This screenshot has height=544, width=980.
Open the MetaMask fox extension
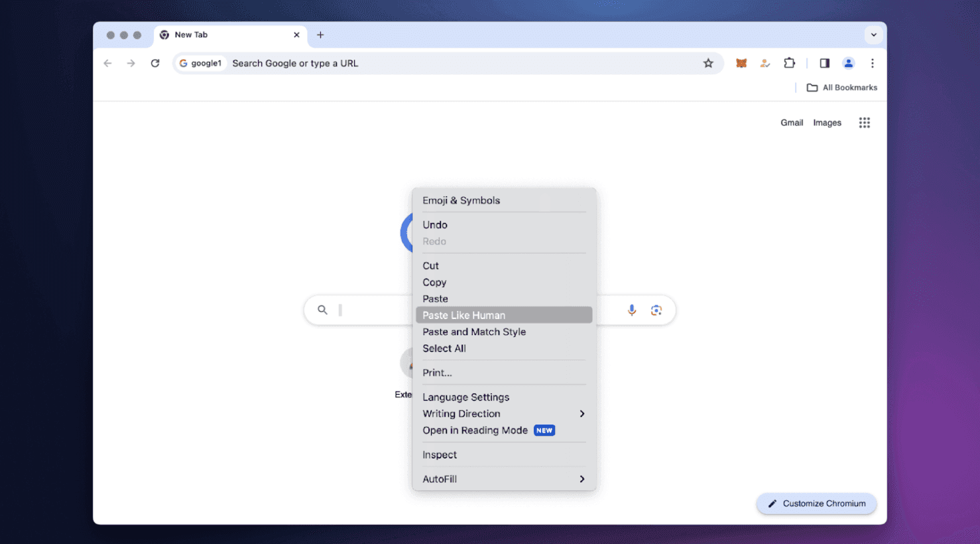point(741,64)
